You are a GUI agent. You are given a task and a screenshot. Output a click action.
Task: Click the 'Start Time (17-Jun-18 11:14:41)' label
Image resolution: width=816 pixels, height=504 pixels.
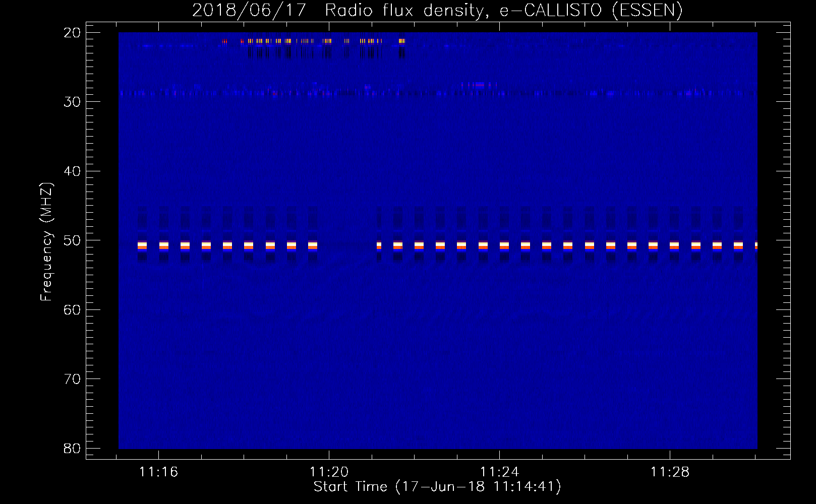coord(437,487)
